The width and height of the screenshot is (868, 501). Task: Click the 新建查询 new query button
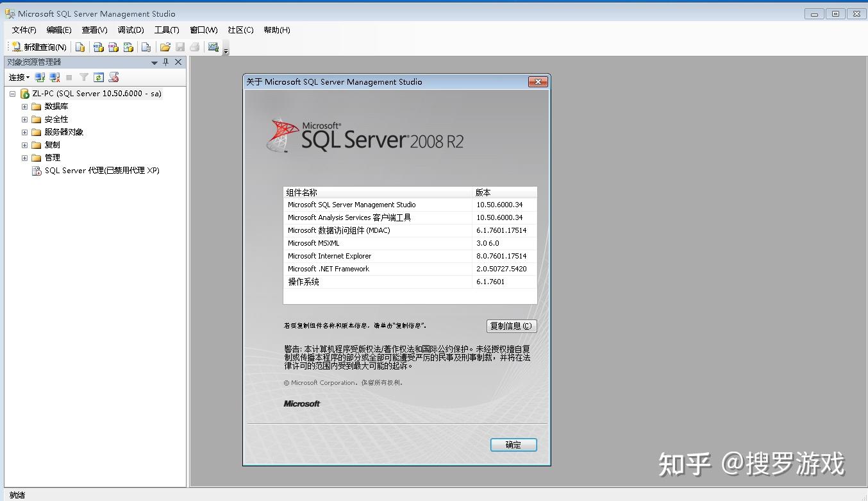tap(39, 47)
